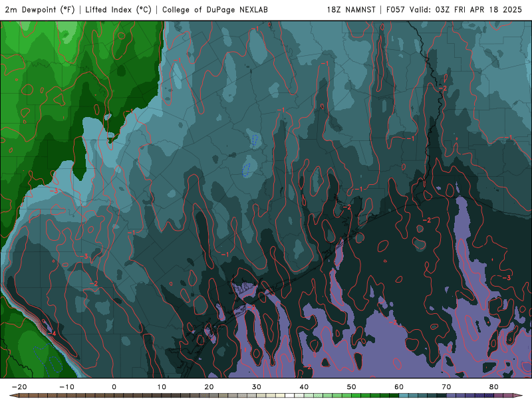The image size is (532, 399).
Task: Click the -4 lifted index contour label
Action: pos(53,334)
